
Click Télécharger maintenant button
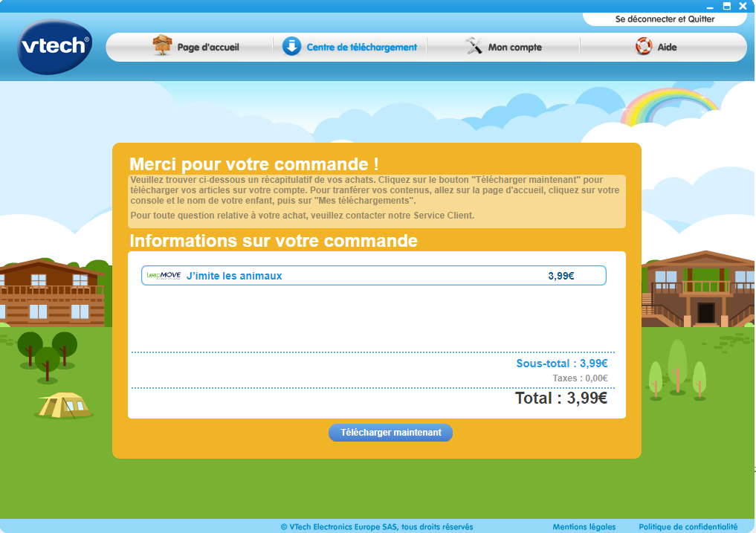pos(390,433)
